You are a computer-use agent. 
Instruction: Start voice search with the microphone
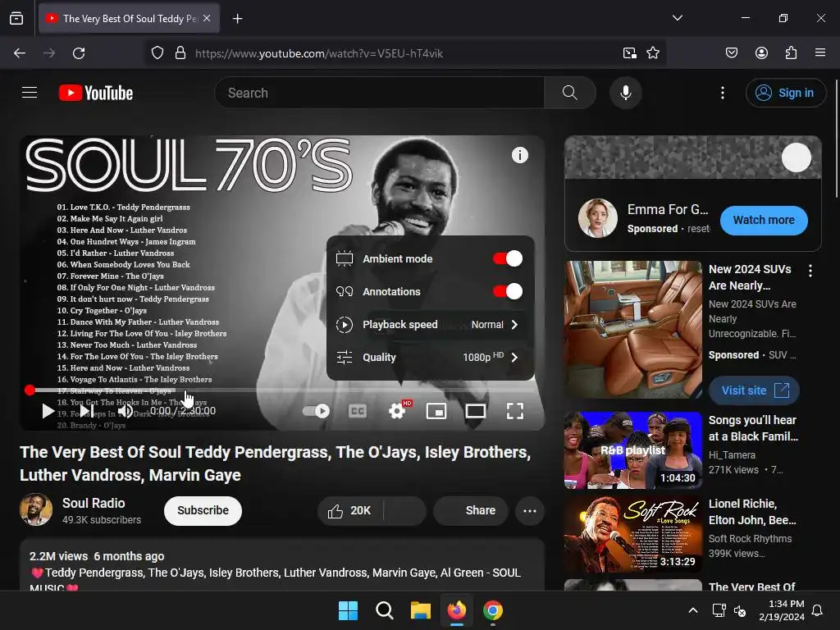pos(625,93)
